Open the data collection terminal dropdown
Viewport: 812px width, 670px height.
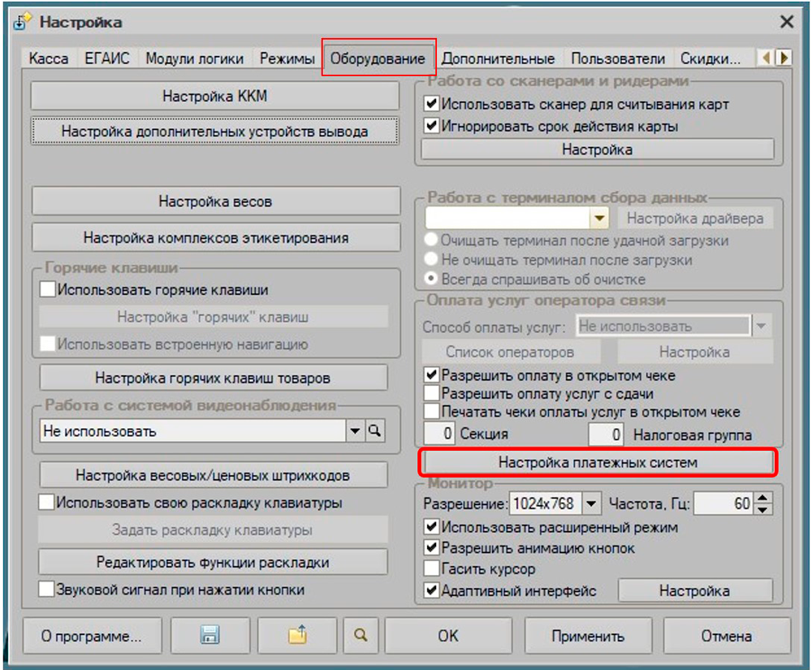tap(599, 218)
